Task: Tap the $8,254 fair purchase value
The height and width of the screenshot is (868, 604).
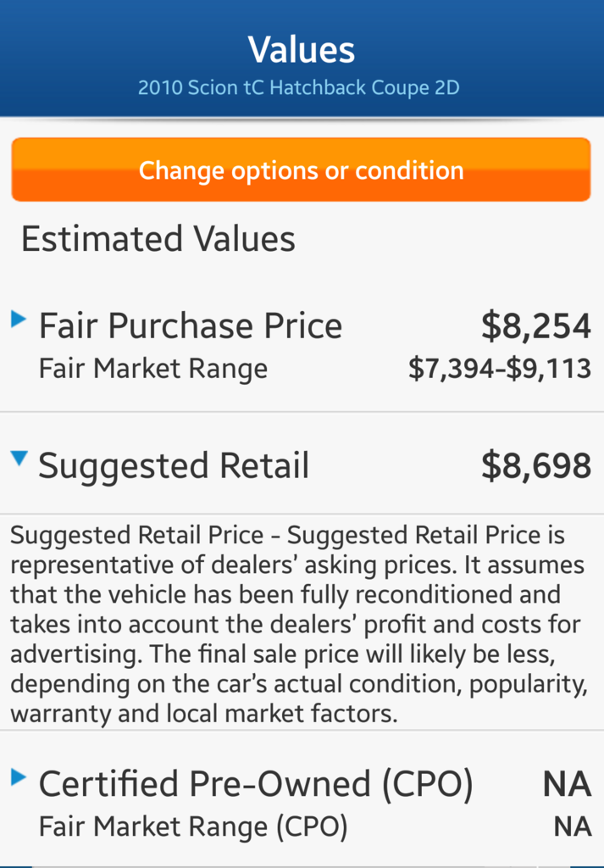Action: coord(536,326)
